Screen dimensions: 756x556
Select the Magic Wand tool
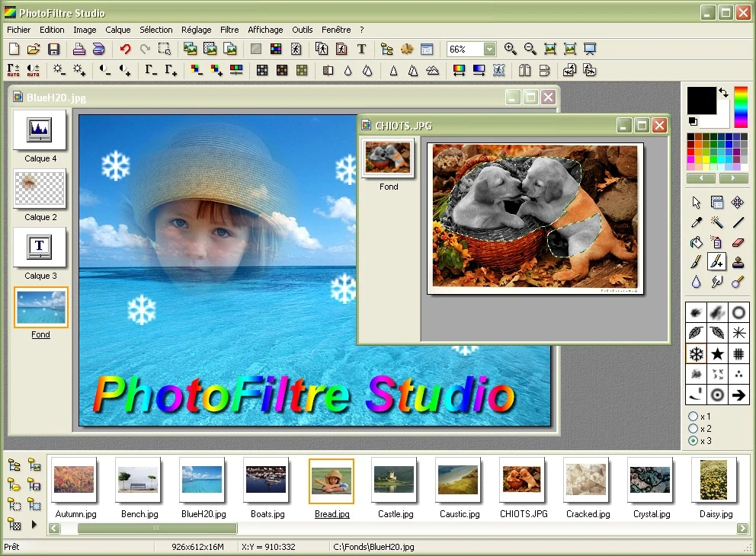point(717,222)
